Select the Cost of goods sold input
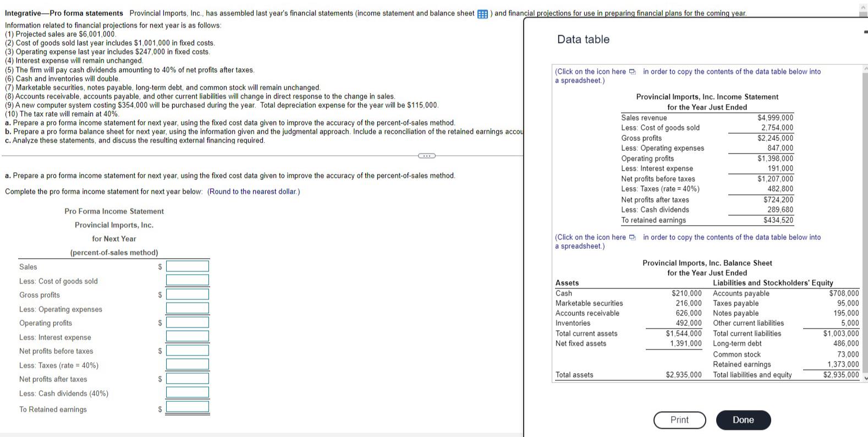The height and width of the screenshot is (437, 868). 188,280
